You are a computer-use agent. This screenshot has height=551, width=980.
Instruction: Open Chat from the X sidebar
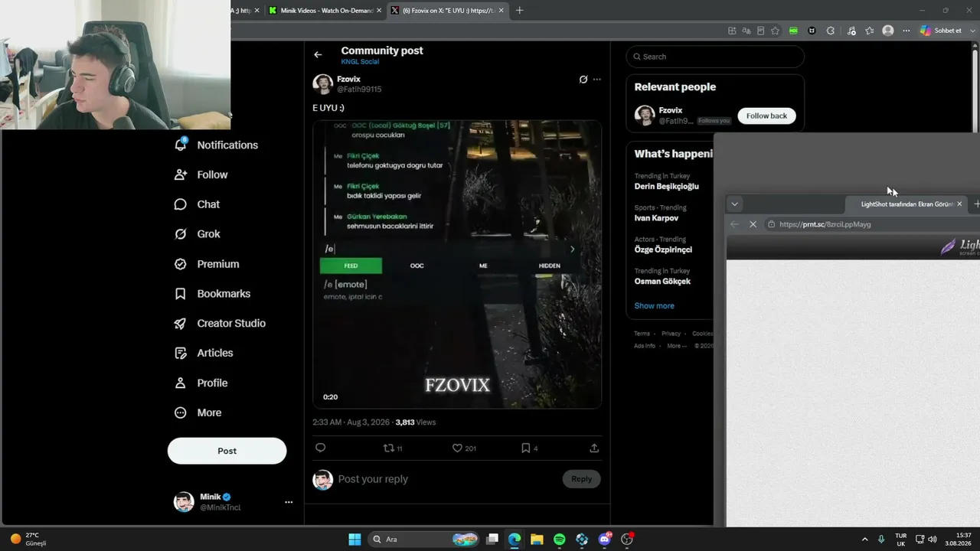coord(198,204)
